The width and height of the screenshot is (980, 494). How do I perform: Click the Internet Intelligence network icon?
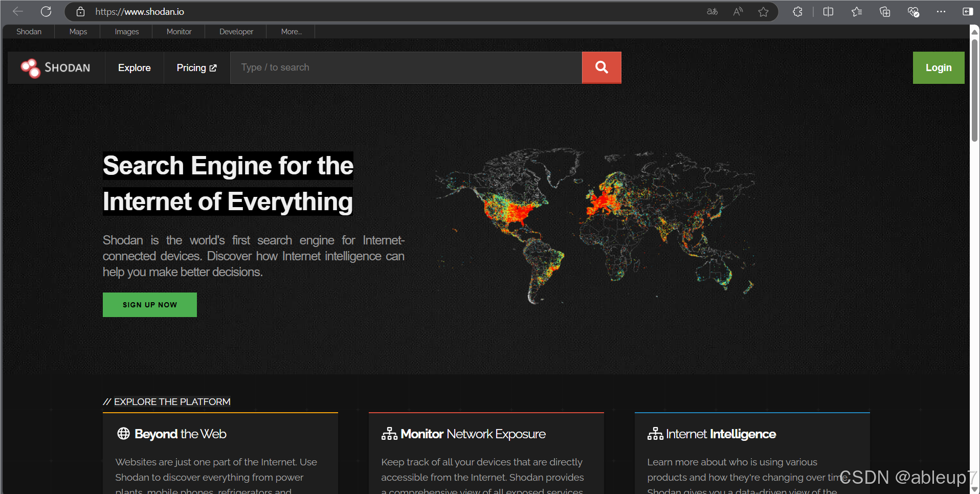(x=655, y=434)
